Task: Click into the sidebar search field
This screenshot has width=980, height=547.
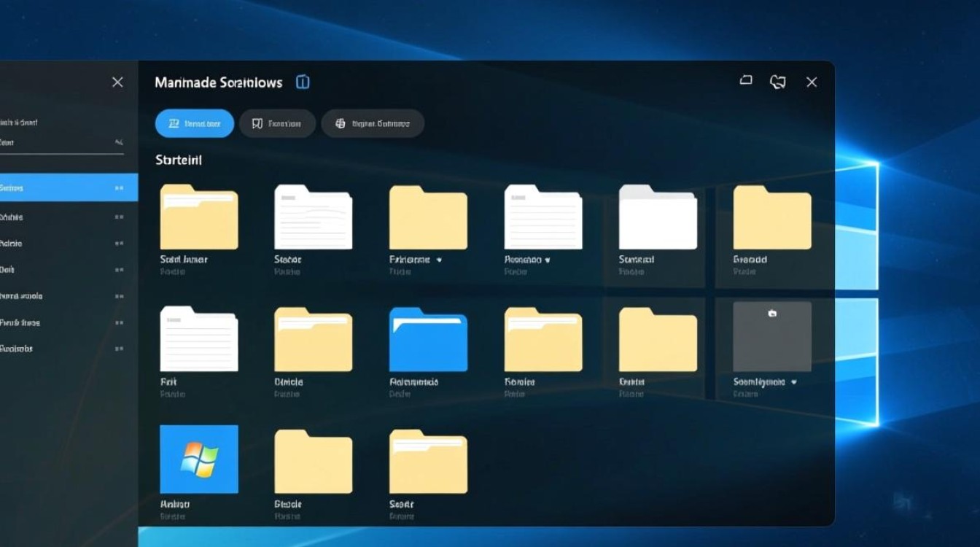Action: 51,143
